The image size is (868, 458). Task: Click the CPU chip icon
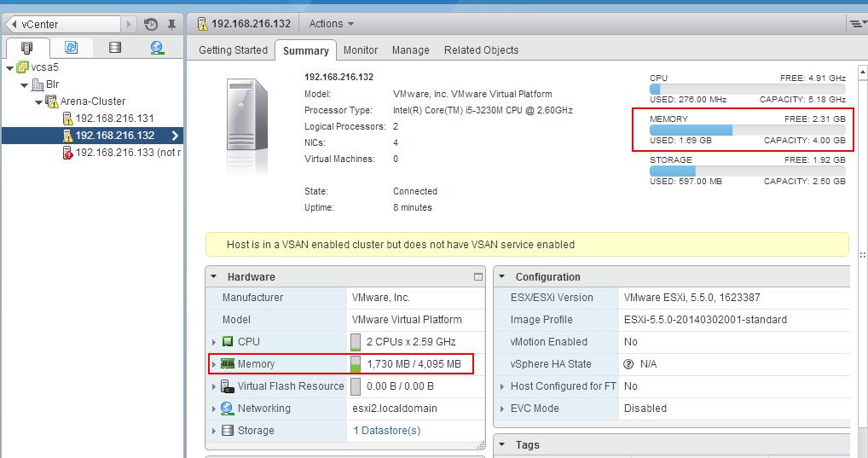(228, 342)
